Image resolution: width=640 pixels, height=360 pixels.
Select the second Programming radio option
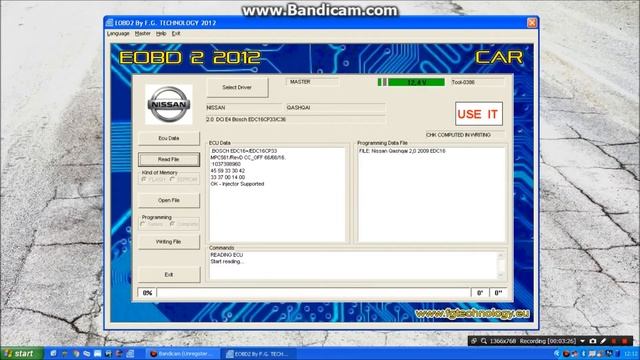tap(172, 224)
